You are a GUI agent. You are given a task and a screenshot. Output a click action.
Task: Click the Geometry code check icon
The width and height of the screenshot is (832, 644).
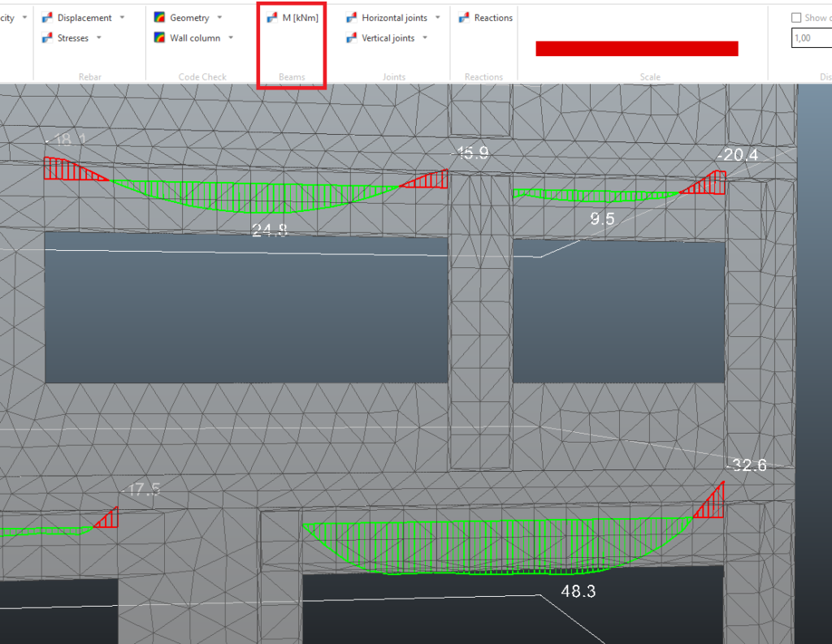(160, 18)
